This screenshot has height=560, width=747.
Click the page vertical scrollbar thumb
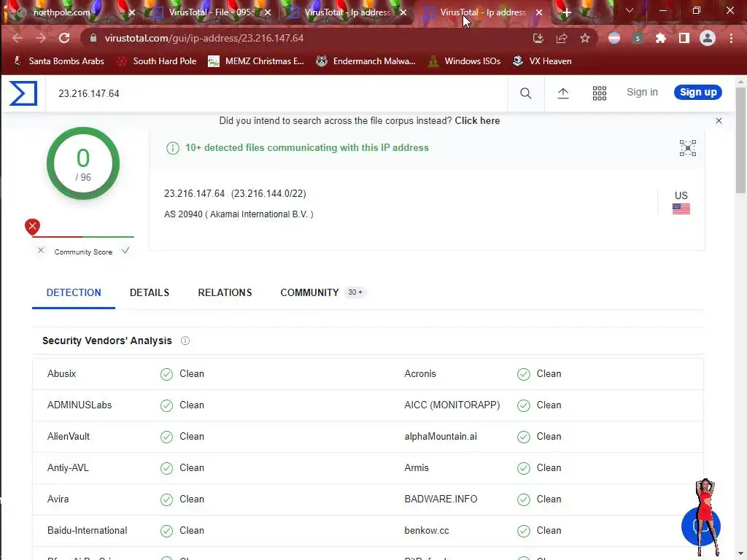pyautogui.click(x=740, y=141)
